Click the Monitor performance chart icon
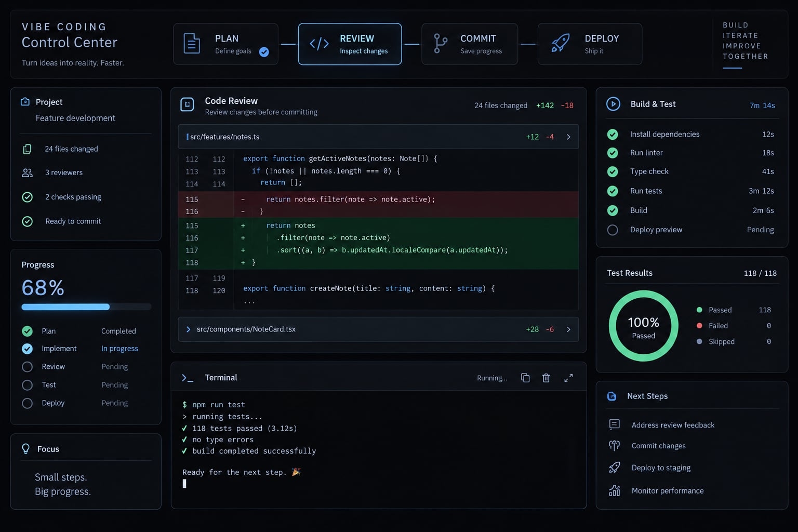The image size is (798, 532). (x=614, y=490)
